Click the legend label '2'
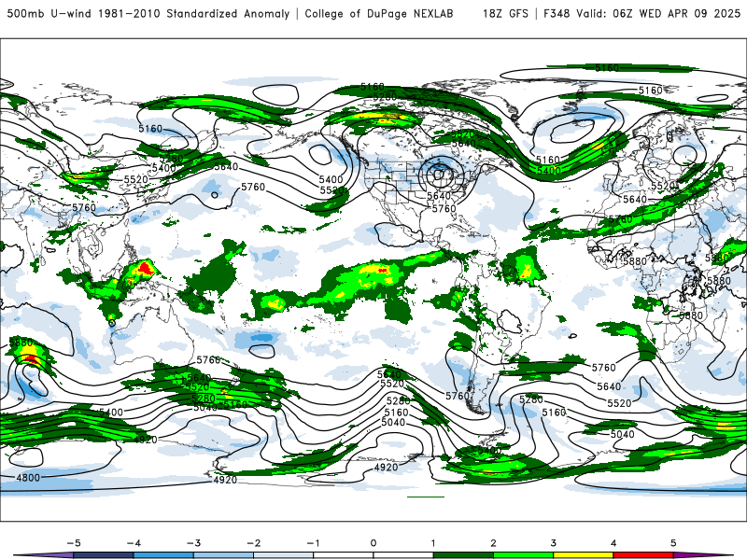 pos(493,543)
